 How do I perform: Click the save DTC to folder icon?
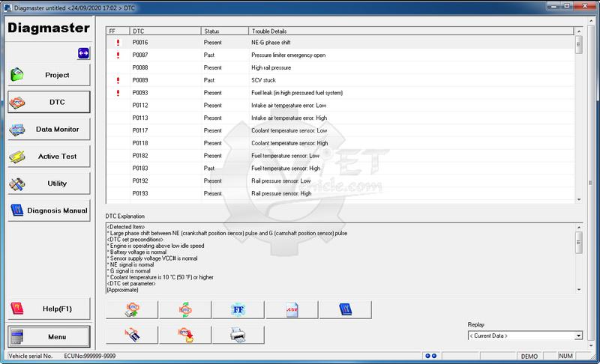185,335
